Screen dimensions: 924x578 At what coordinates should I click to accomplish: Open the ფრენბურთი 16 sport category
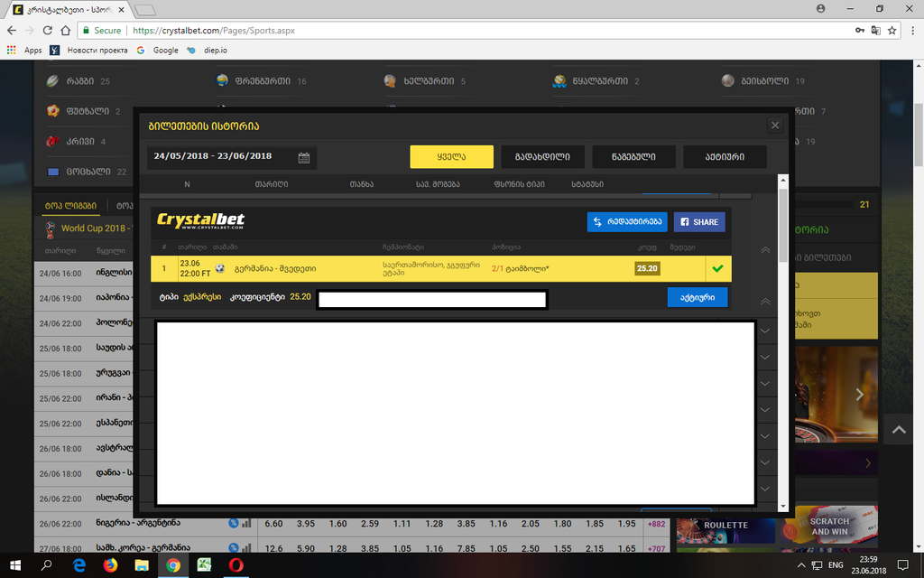pyautogui.click(x=262, y=80)
